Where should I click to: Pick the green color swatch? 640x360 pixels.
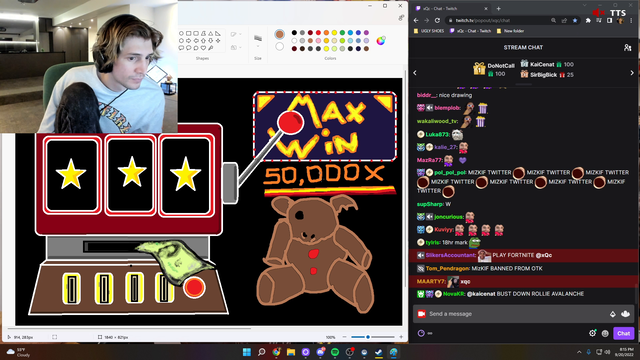[342, 33]
